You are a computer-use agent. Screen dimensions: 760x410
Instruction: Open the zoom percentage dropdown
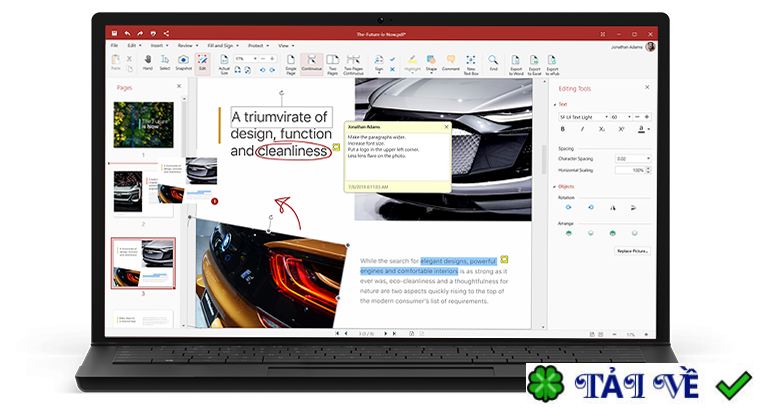click(x=255, y=59)
